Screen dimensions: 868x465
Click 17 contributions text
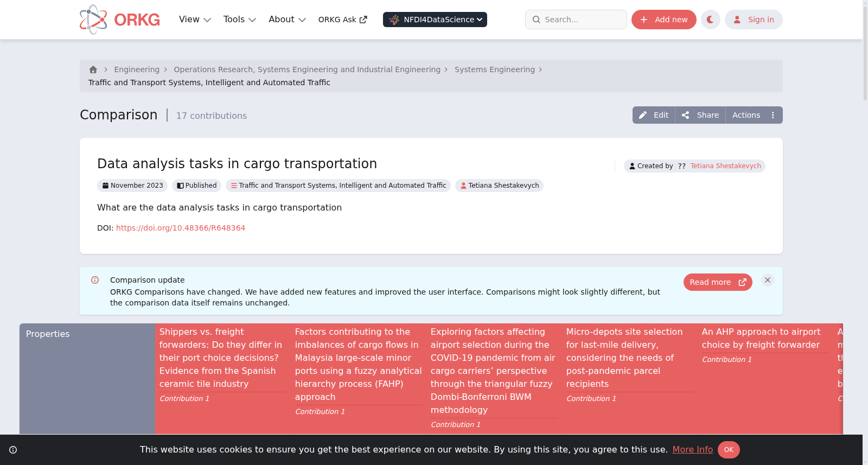tap(212, 116)
